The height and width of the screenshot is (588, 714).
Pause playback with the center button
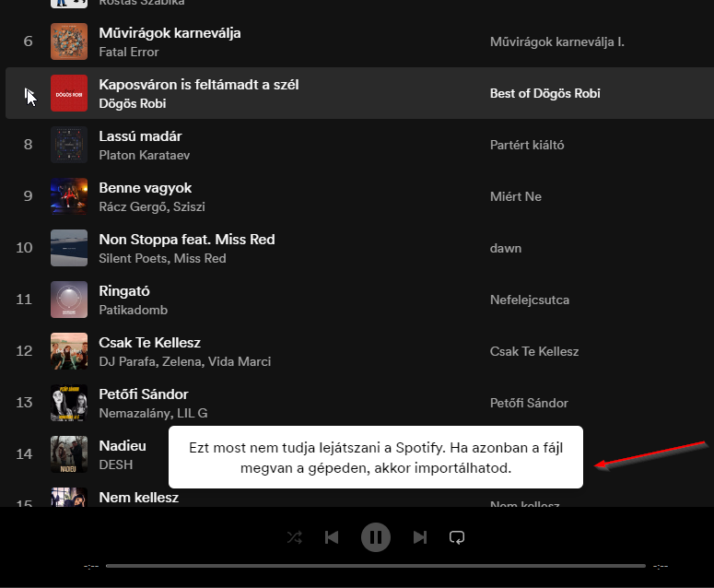(x=376, y=537)
